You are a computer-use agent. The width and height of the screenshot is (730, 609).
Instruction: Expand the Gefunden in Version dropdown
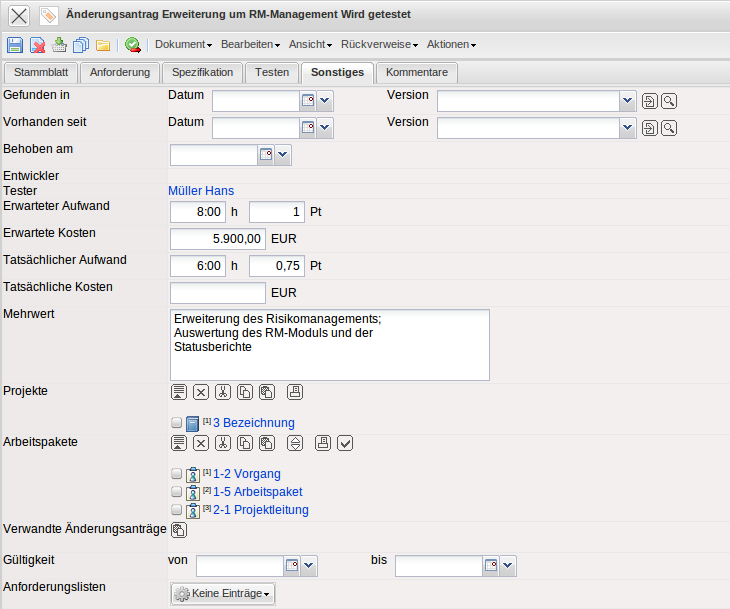(x=627, y=101)
